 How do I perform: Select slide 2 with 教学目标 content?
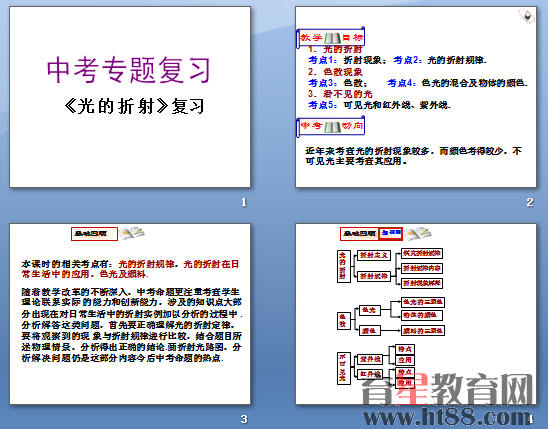click(416, 97)
